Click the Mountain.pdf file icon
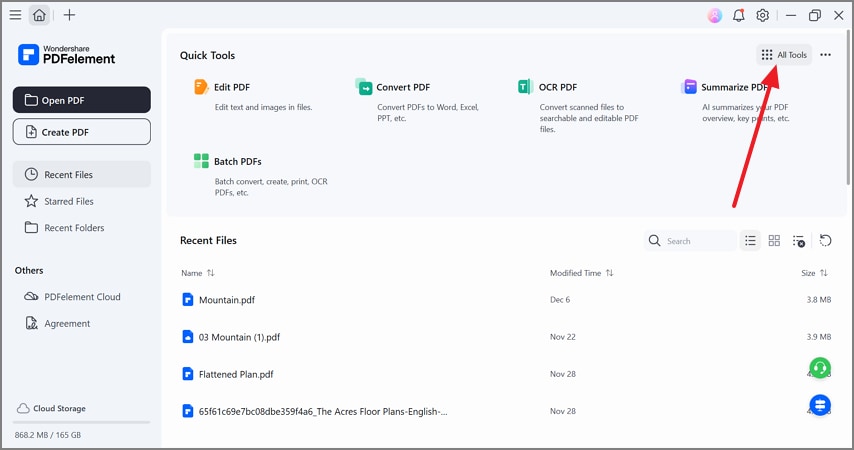 tap(187, 300)
